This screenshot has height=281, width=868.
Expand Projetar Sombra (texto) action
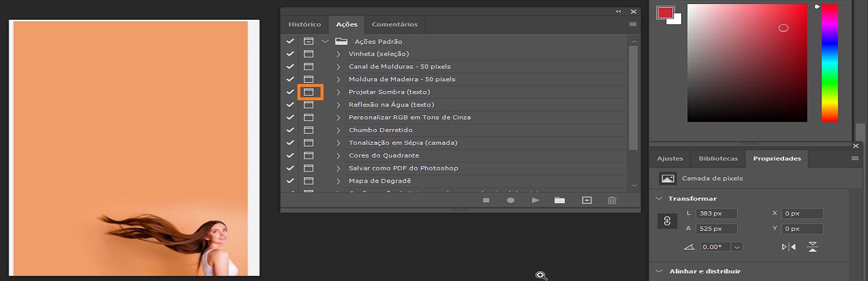pyautogui.click(x=339, y=92)
